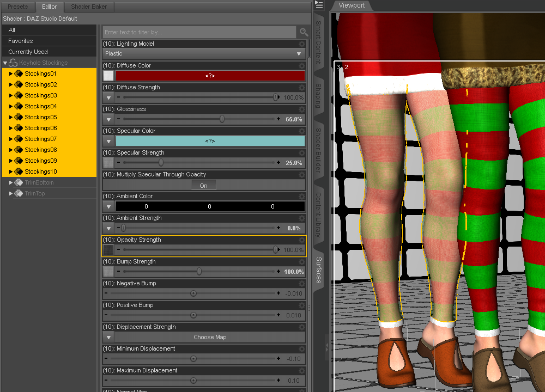Open the Diffuse Strength settings gear
The image size is (545, 392).
(x=302, y=88)
